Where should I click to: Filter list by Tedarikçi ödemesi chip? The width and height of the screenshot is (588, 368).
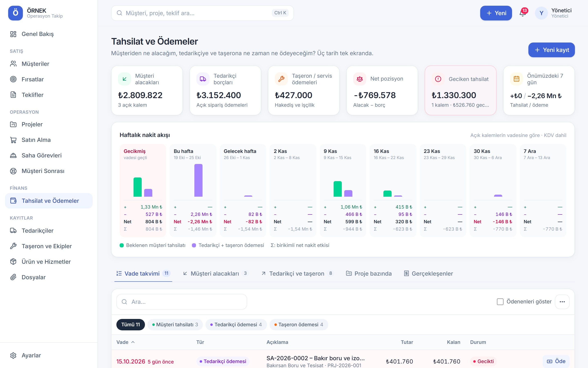236,325
